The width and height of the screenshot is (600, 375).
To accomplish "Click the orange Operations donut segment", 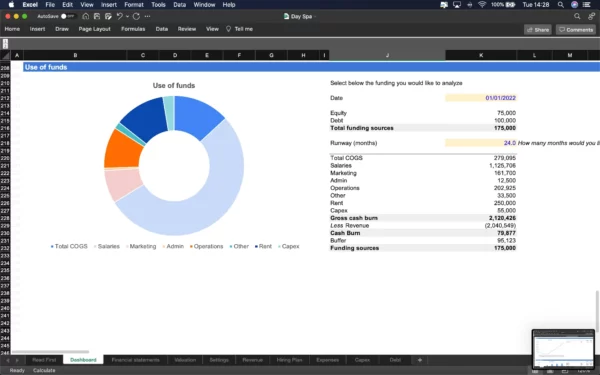I will pyautogui.click(x=123, y=149).
